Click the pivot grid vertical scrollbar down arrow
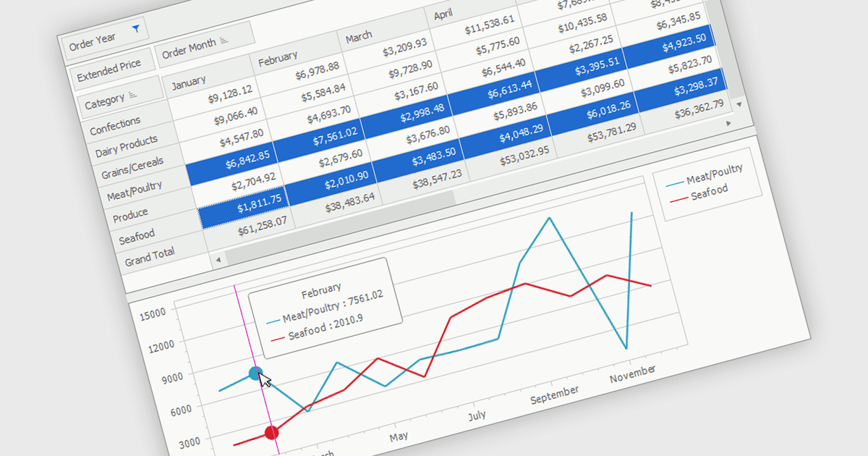The image size is (868, 456). click(739, 104)
